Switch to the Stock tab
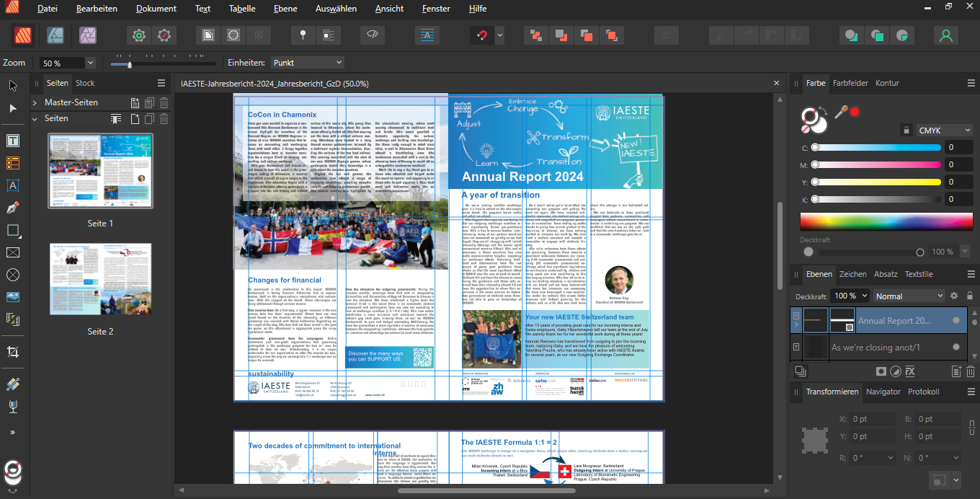Screen dimensions: 980x499 point(85,83)
